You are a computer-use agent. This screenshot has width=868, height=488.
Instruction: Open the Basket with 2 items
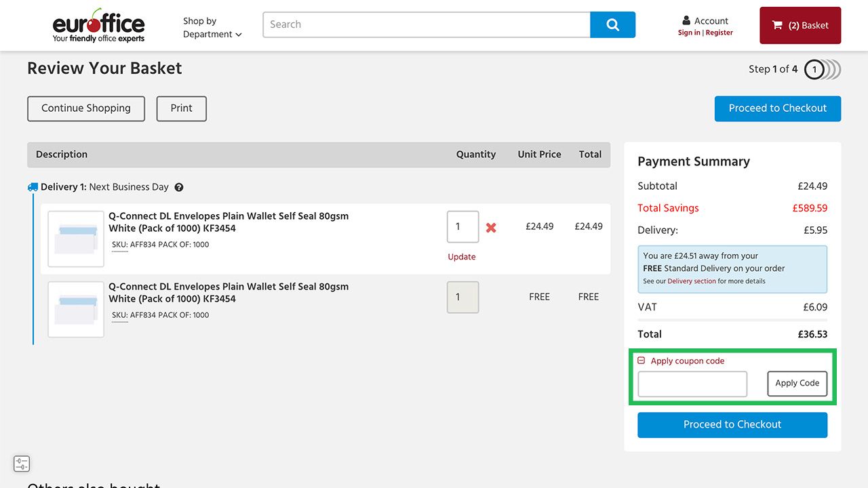pos(800,26)
